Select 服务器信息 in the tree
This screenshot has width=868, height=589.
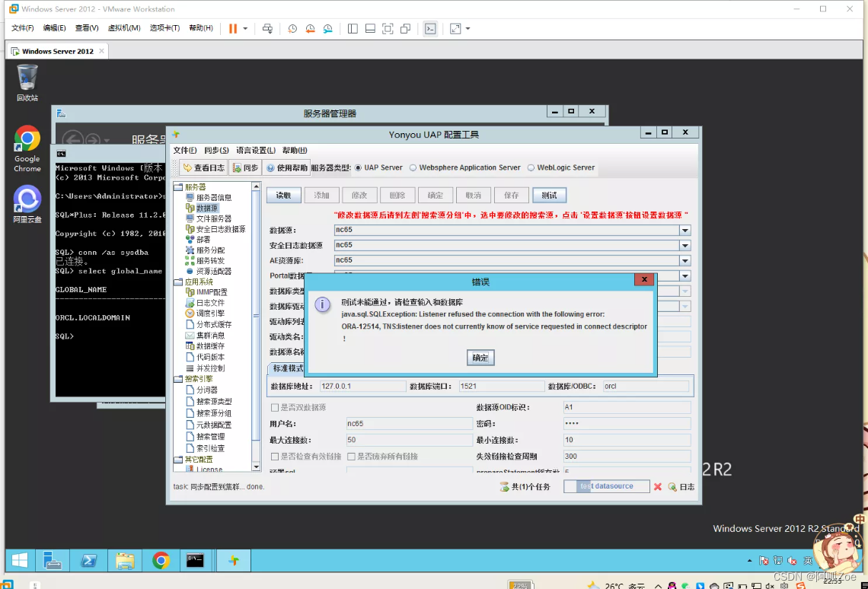(x=214, y=197)
